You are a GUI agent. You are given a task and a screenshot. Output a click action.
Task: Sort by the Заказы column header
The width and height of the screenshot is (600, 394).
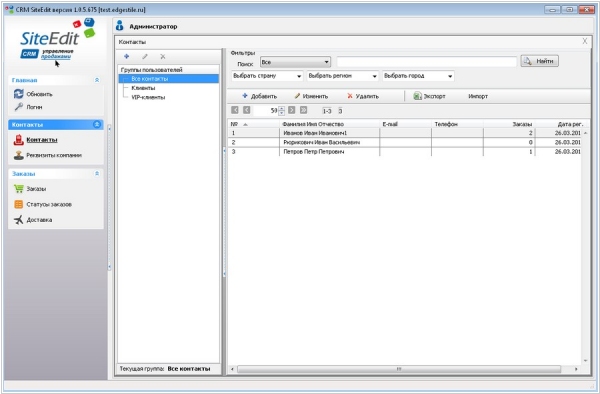pyautogui.click(x=509, y=124)
